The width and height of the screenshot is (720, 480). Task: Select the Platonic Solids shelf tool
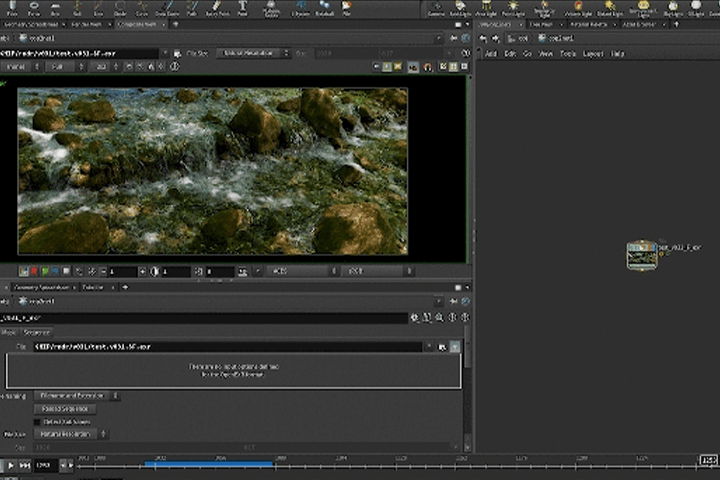(x=271, y=8)
